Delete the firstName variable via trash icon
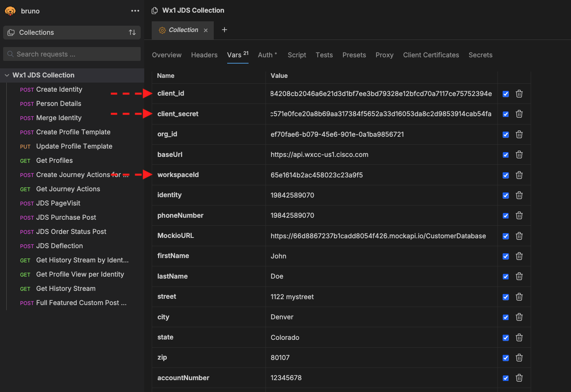 point(519,256)
